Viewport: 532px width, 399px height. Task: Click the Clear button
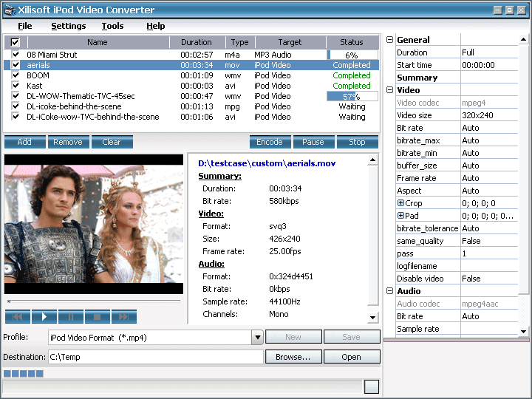tap(112, 142)
